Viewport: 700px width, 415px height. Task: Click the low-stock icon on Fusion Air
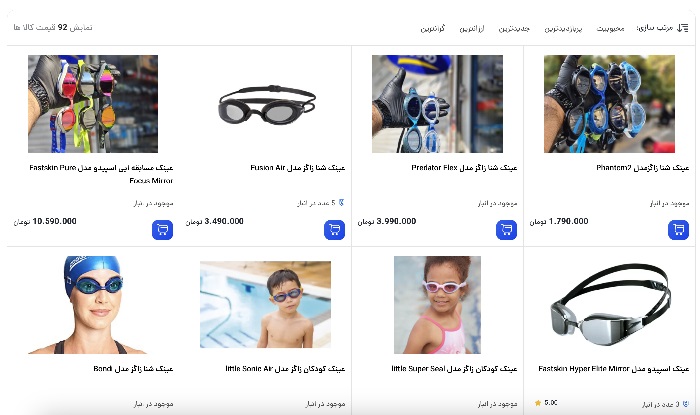pyautogui.click(x=342, y=203)
